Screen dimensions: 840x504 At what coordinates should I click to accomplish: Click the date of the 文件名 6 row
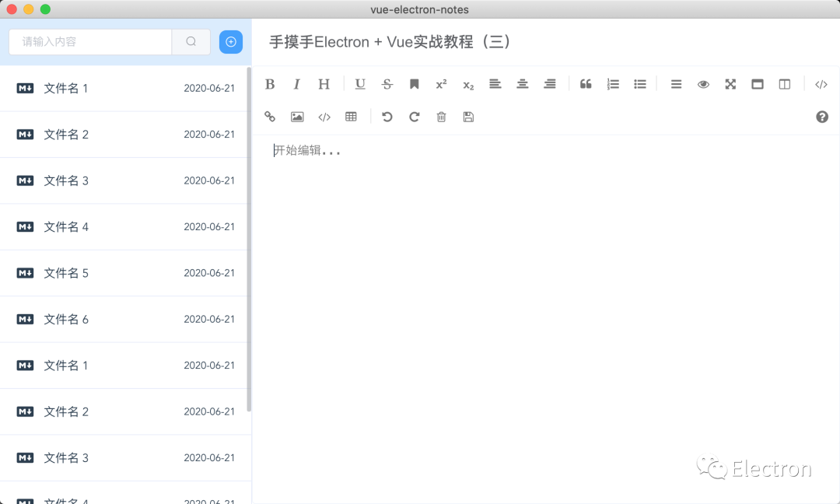(209, 319)
